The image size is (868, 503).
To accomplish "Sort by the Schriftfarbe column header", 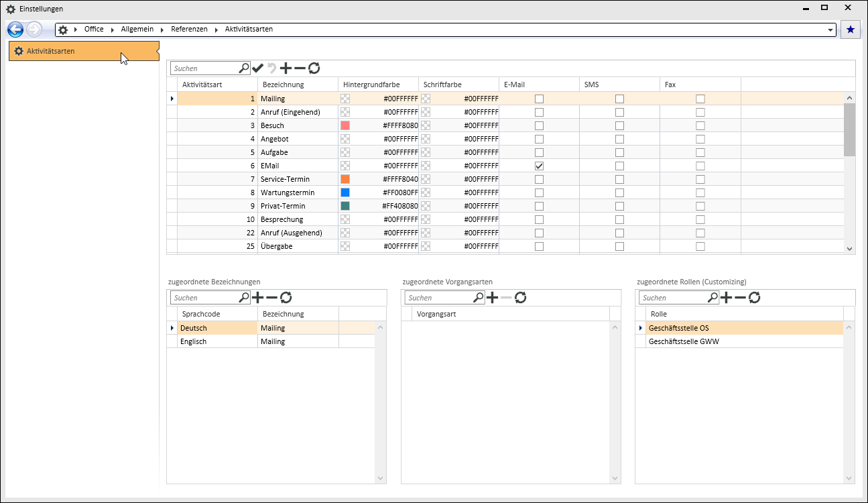I will coord(458,85).
